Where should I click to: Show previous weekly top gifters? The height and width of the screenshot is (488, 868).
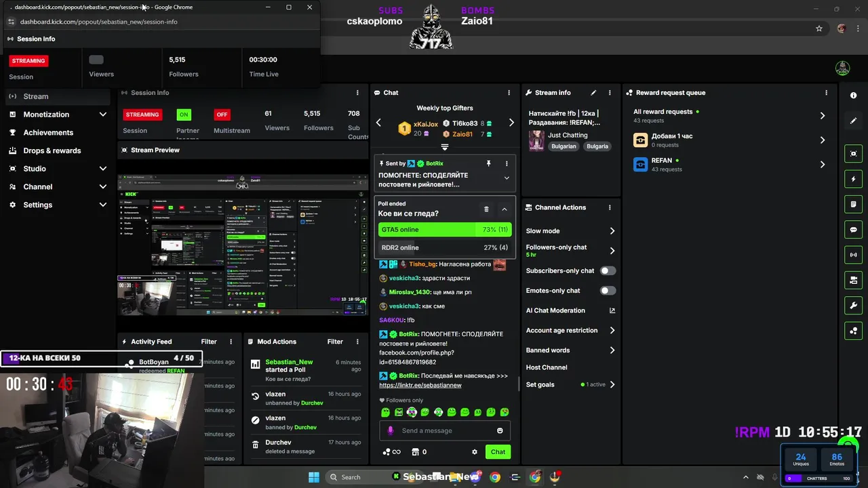pyautogui.click(x=378, y=123)
